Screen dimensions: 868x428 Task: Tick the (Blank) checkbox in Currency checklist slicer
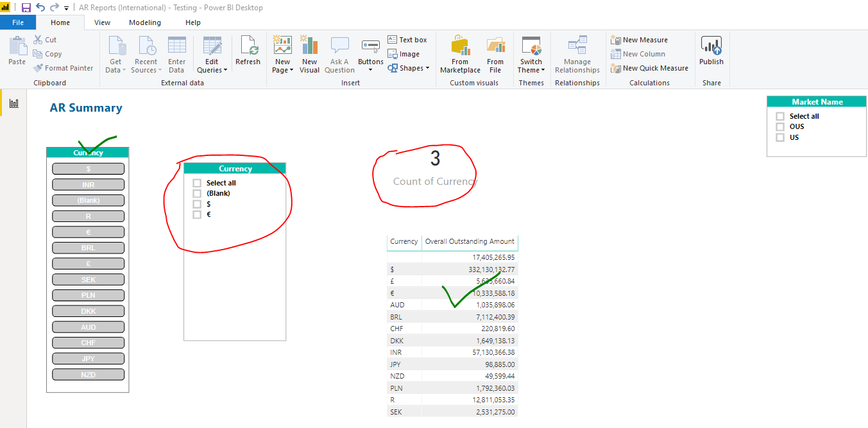pos(197,193)
